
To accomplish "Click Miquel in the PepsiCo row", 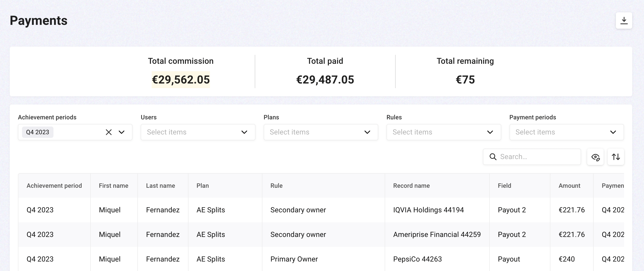I will tap(110, 259).
